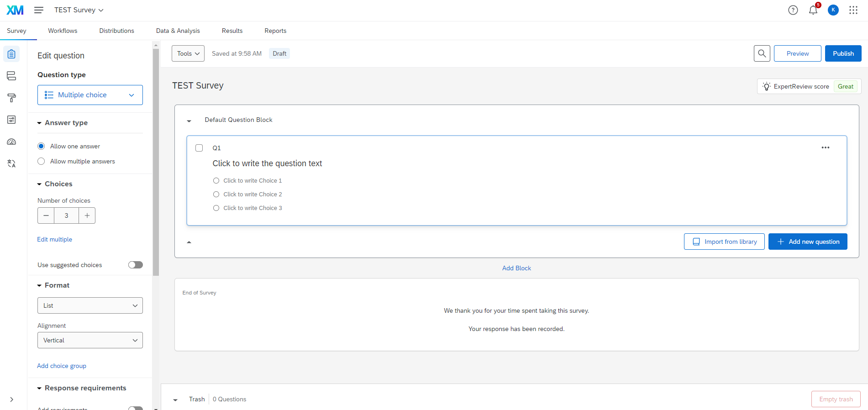Image resolution: width=868 pixels, height=410 pixels.
Task: Open the Tools dropdown
Action: 188,53
